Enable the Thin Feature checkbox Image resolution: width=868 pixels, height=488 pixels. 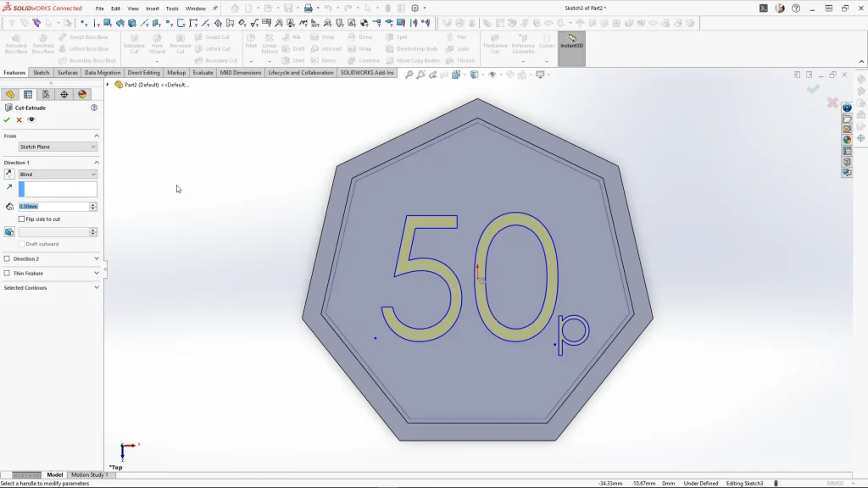coord(8,273)
